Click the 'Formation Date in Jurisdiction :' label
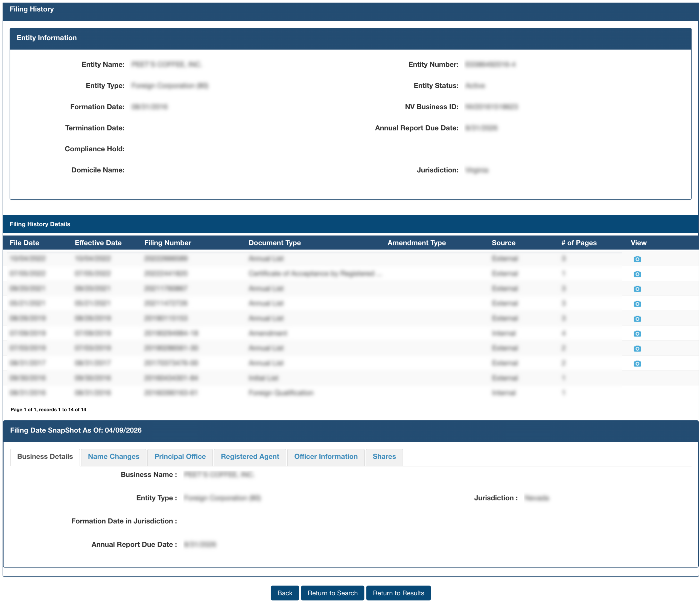This screenshot has height=609, width=700. (x=124, y=521)
